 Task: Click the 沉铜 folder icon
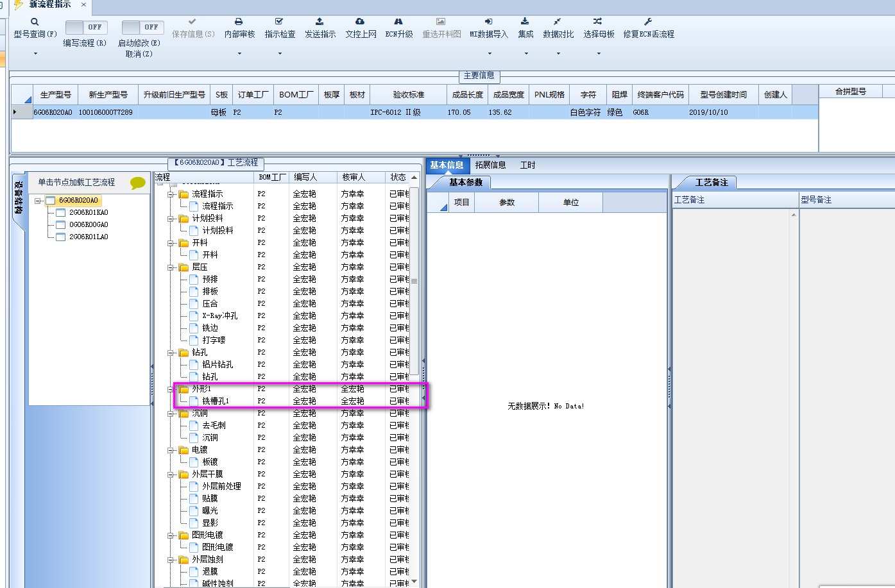(184, 413)
